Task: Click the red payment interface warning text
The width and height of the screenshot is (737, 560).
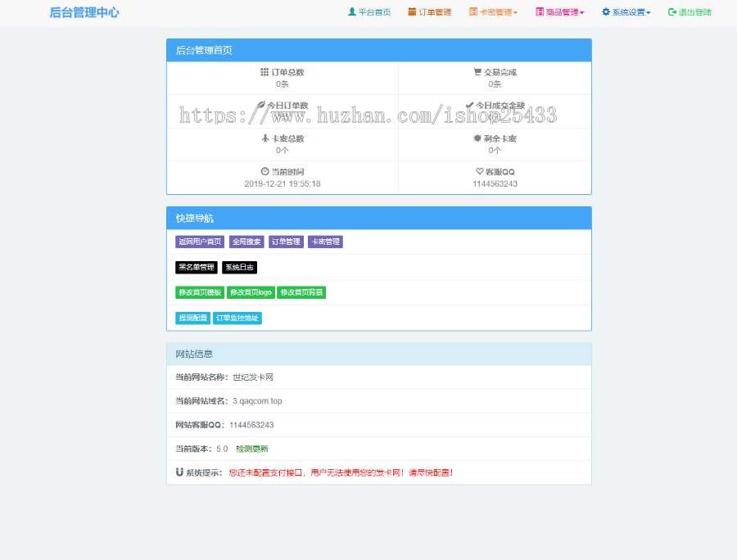Action: (341, 472)
